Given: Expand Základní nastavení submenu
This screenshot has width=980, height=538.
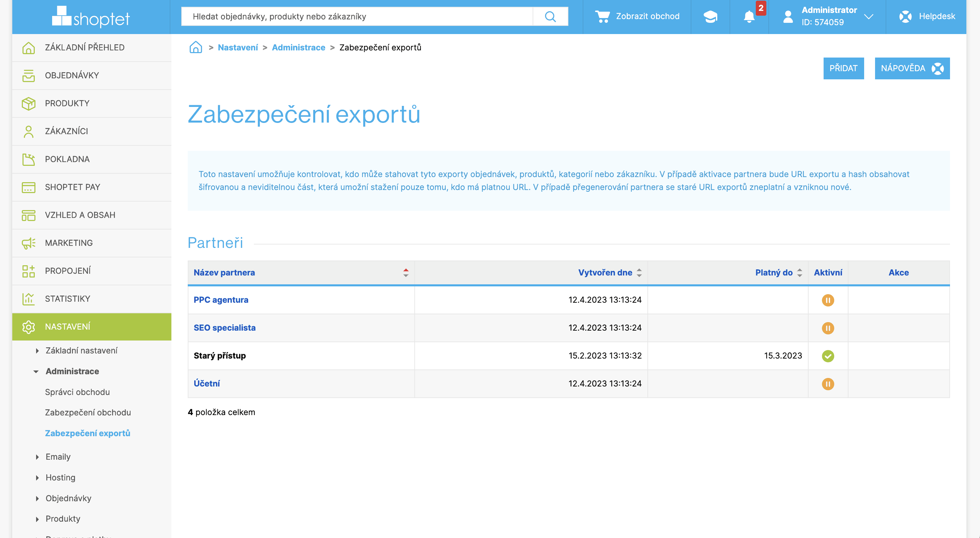Looking at the screenshot, I should tap(37, 351).
